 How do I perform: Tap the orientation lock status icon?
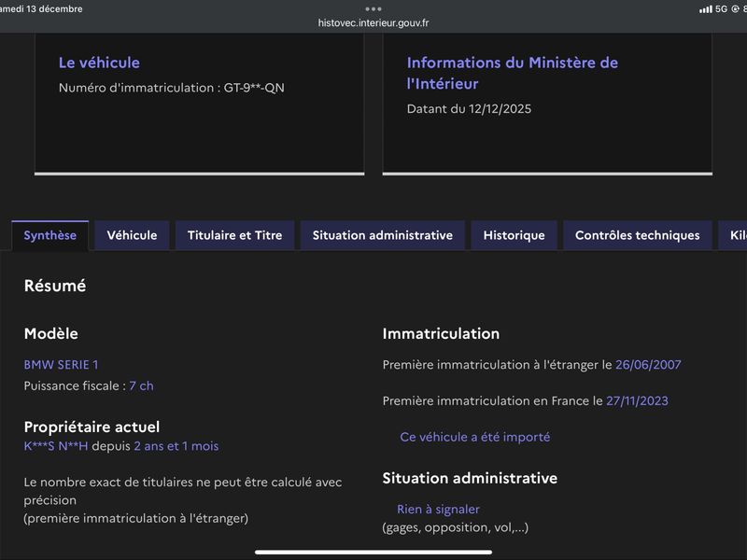pos(735,9)
